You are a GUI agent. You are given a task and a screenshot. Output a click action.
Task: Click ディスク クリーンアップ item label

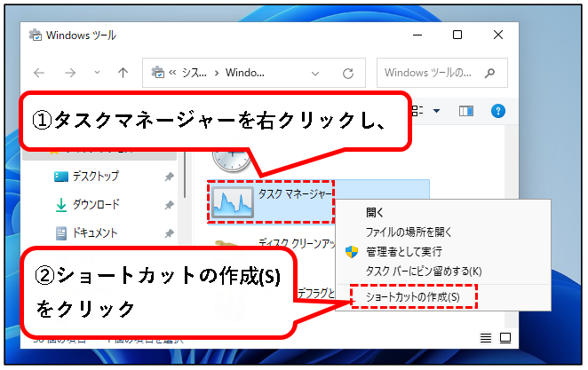297,242
